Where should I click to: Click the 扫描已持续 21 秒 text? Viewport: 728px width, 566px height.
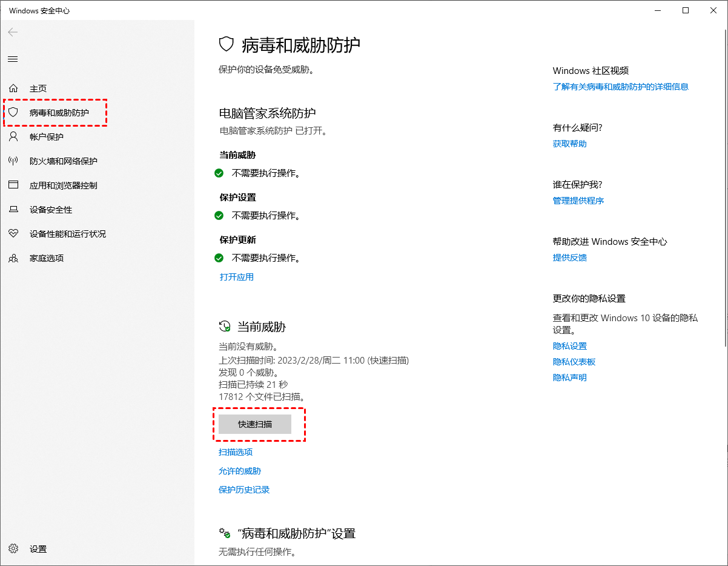coord(253,384)
